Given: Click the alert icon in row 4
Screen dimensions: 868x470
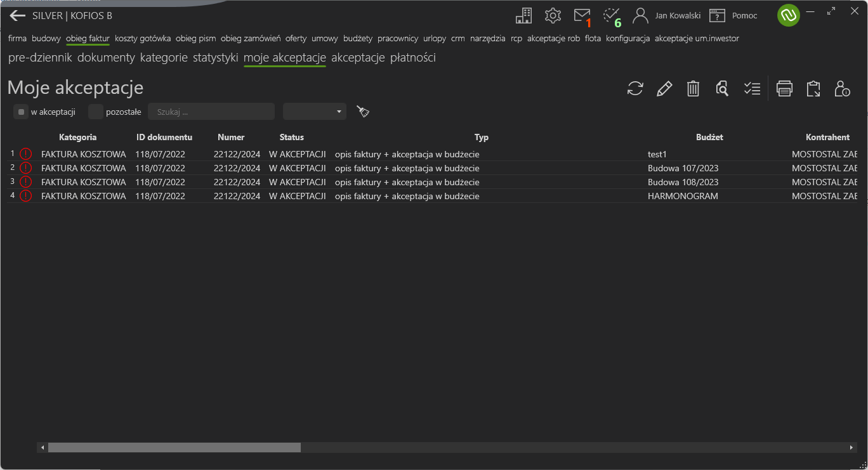Looking at the screenshot, I should point(25,195).
